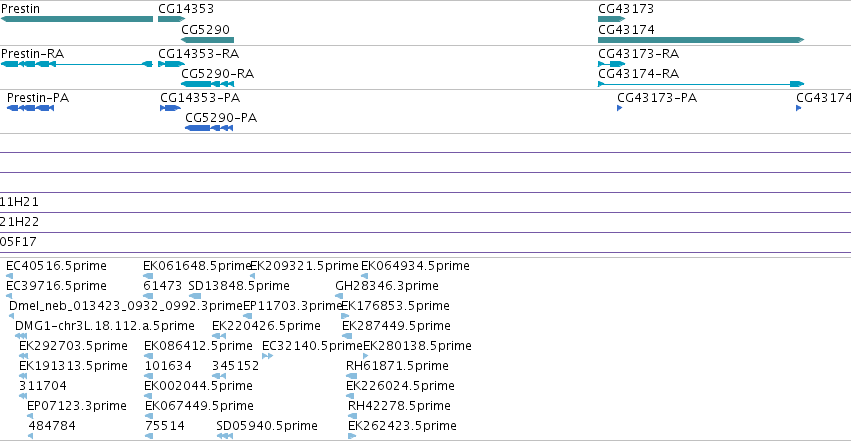The width and height of the screenshot is (851, 441).
Task: Click the EK191313.5prime EST label
Action: (x=73, y=366)
